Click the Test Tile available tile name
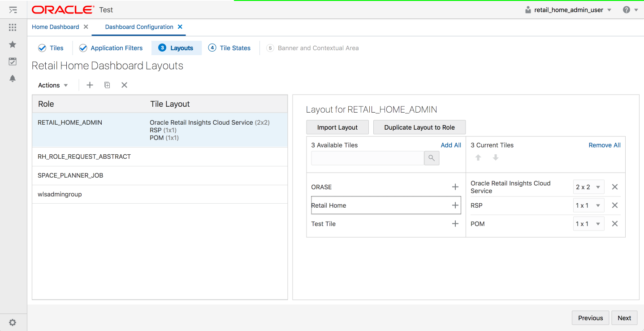Viewport: 644px width, 331px height. pos(324,224)
